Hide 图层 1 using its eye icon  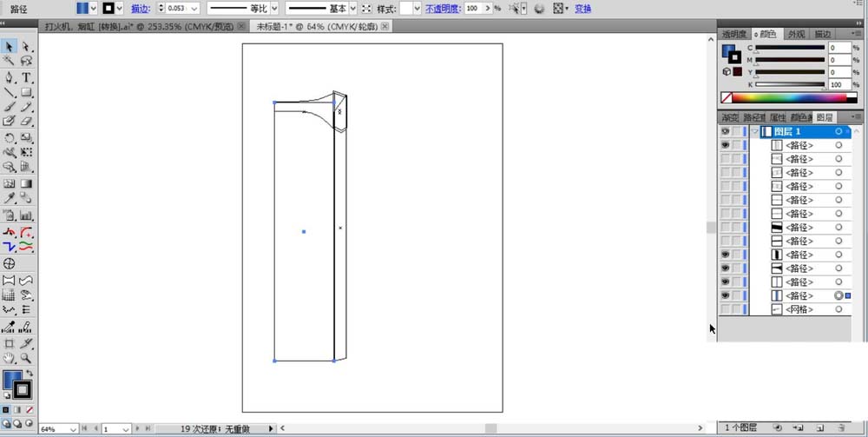point(725,131)
